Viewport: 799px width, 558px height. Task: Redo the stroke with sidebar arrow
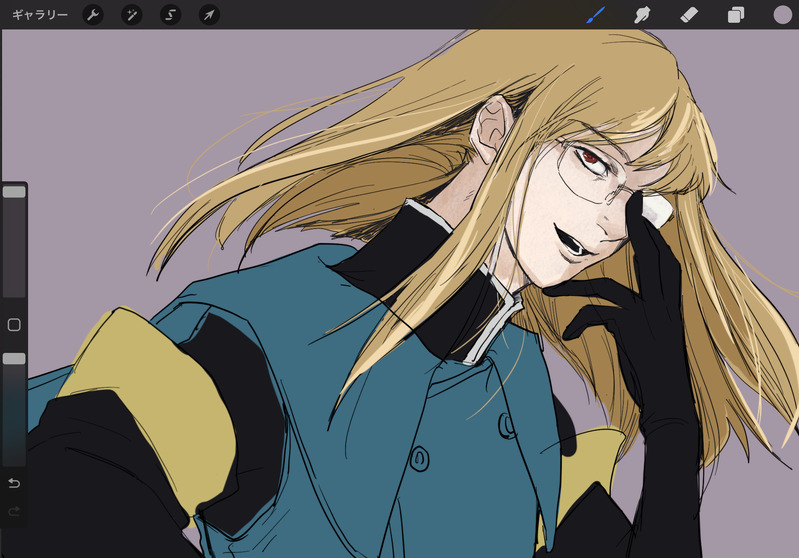[14, 511]
